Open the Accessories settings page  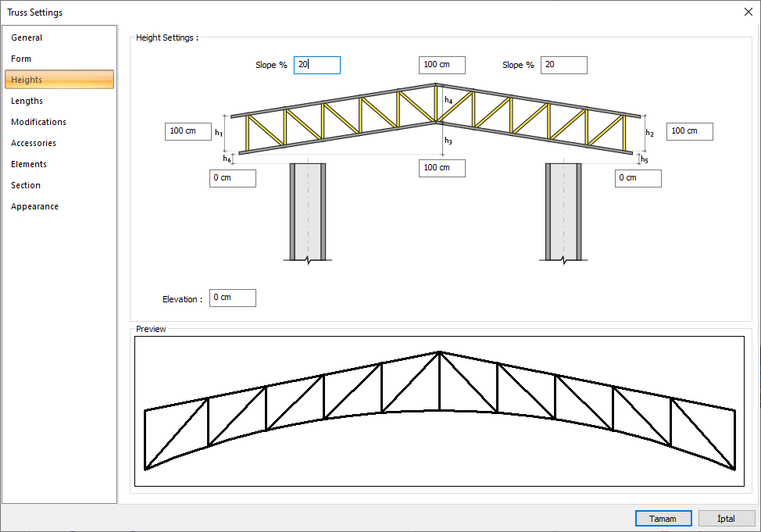click(33, 142)
